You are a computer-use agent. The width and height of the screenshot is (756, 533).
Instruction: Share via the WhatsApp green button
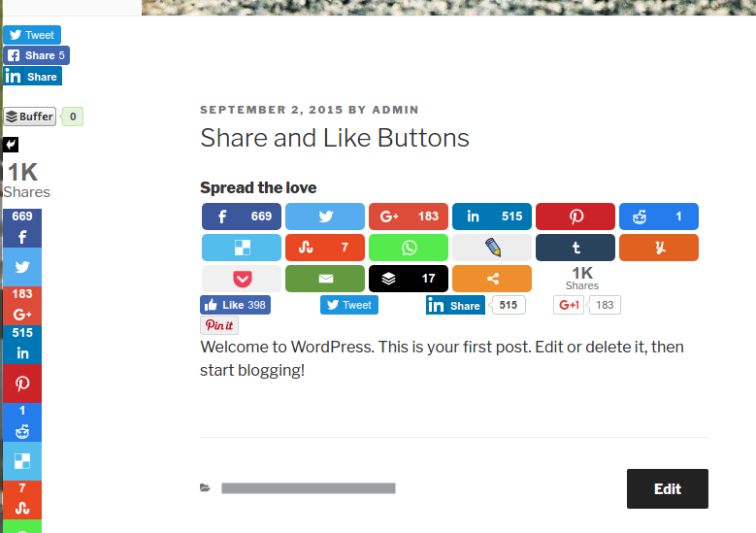(409, 248)
